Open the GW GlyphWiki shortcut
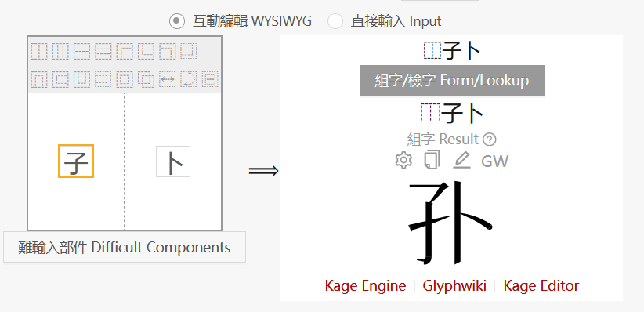 tap(494, 161)
